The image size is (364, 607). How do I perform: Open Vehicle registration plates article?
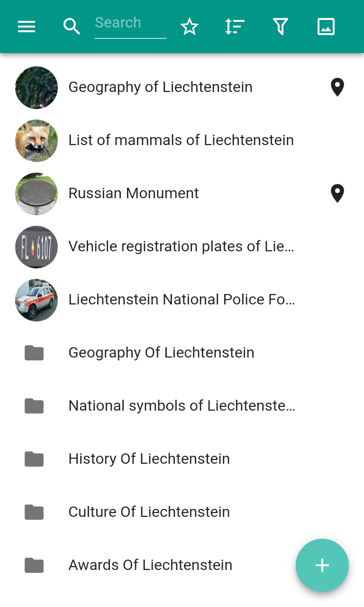tap(181, 247)
